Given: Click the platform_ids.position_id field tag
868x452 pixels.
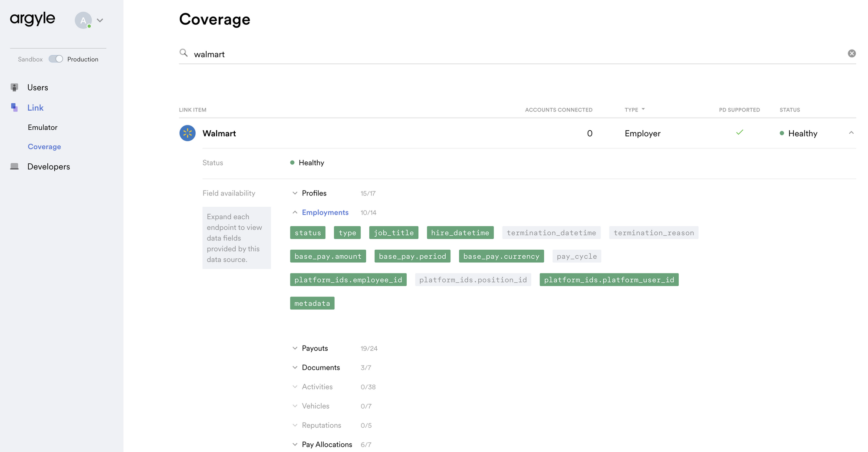Looking at the screenshot, I should (473, 280).
